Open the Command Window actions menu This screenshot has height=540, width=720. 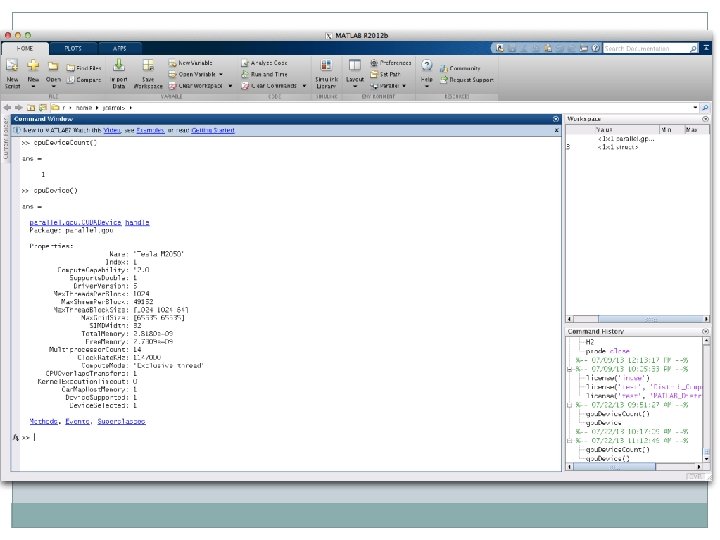coord(556,119)
